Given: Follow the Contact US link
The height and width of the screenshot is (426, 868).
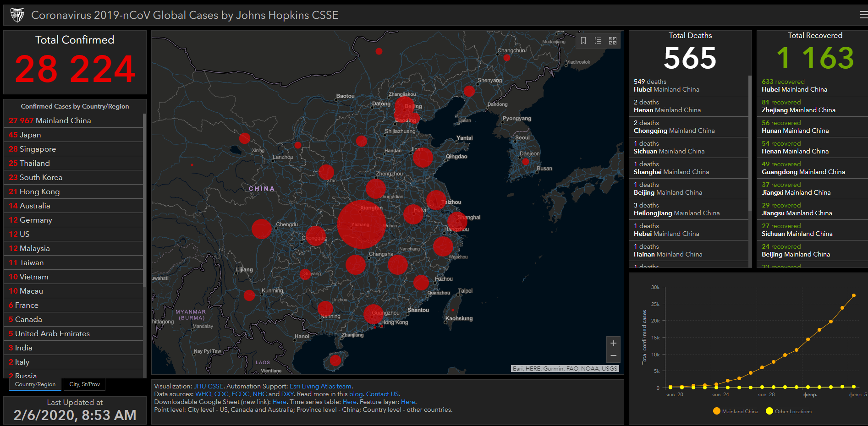Looking at the screenshot, I should (382, 394).
